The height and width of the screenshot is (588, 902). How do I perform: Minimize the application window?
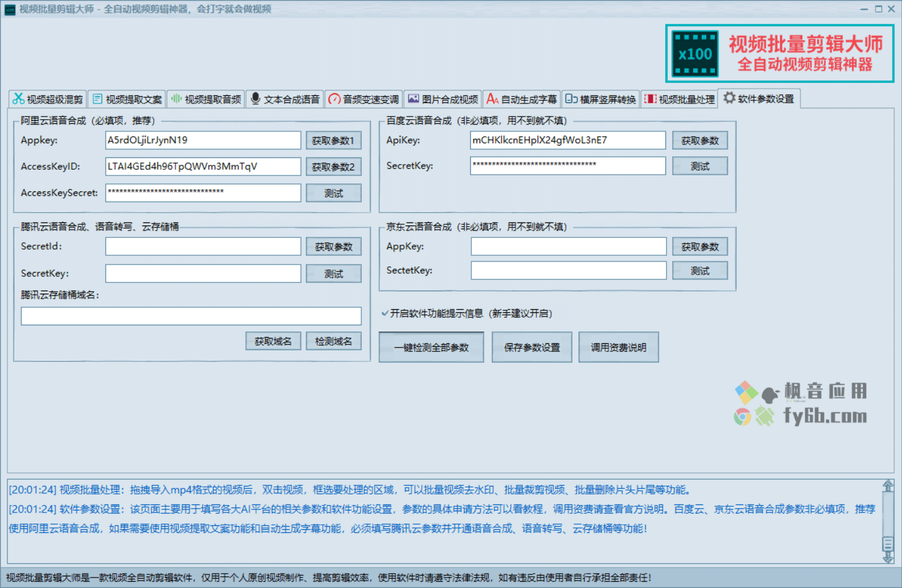point(864,9)
